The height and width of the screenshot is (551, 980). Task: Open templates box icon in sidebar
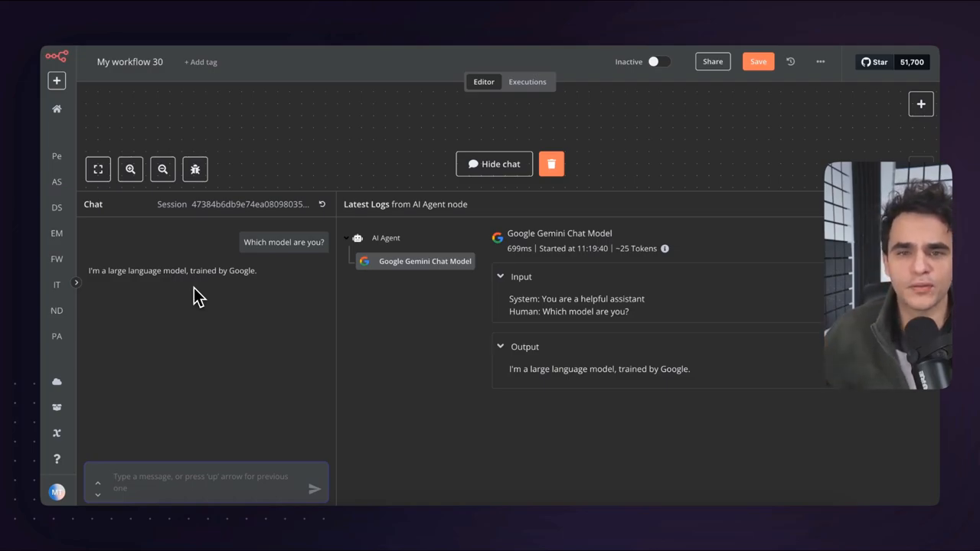tap(57, 407)
